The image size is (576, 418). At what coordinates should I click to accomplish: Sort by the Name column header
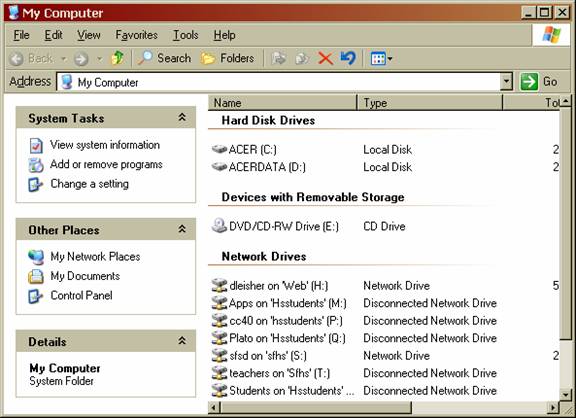(282, 102)
